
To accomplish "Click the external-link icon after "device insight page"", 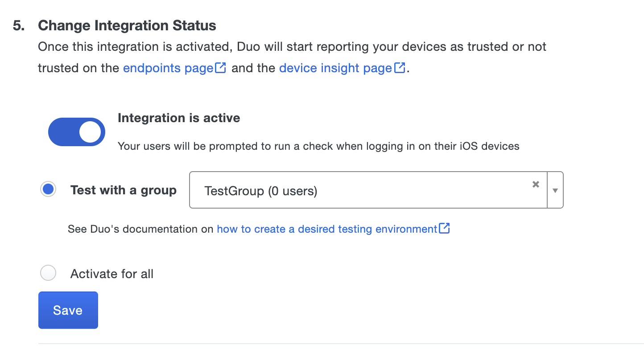I will 399,68.
